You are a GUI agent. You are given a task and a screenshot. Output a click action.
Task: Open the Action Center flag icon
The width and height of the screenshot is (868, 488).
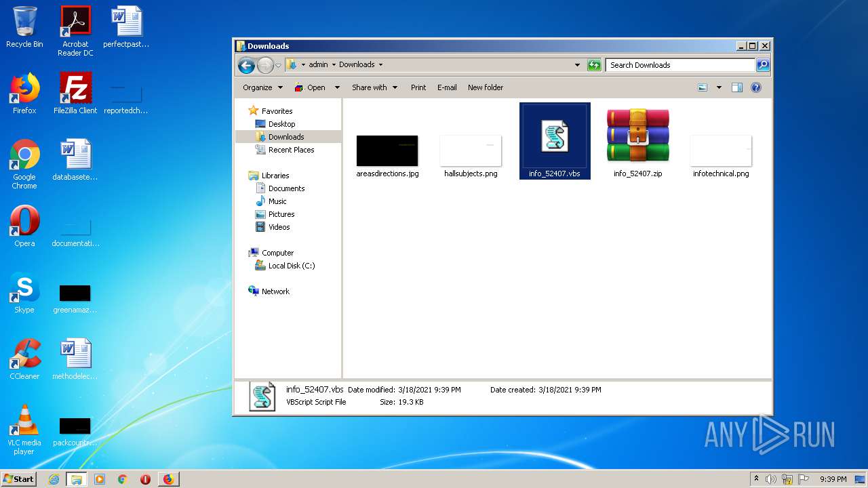coord(804,479)
